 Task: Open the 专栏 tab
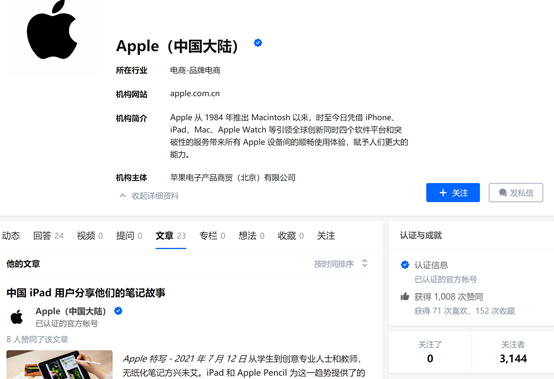tap(212, 236)
